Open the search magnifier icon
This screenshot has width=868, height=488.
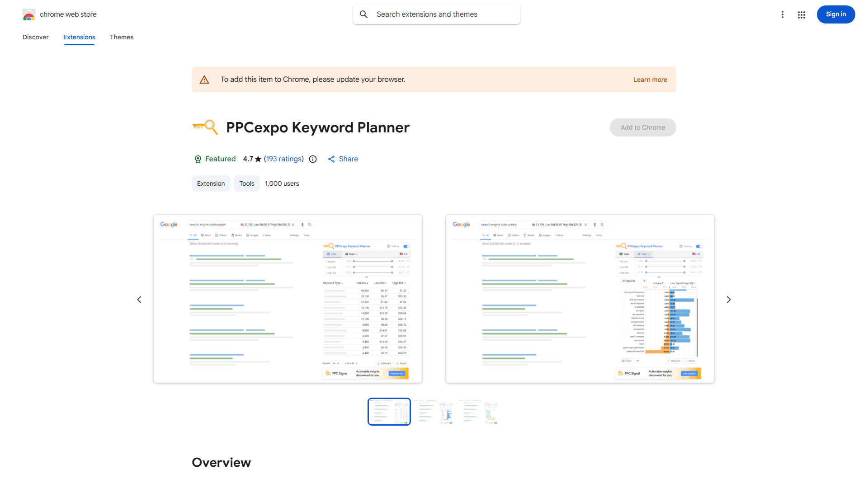point(364,14)
